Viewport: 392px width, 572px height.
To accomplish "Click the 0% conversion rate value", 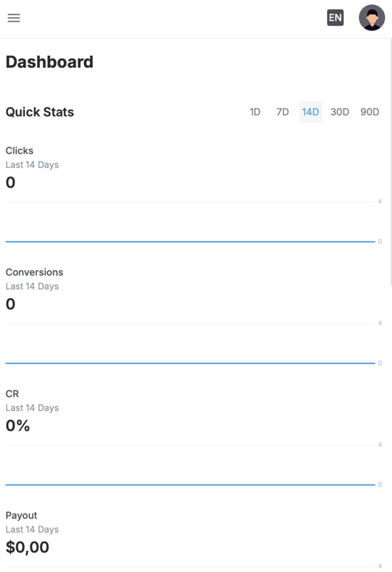I will coord(18,426).
